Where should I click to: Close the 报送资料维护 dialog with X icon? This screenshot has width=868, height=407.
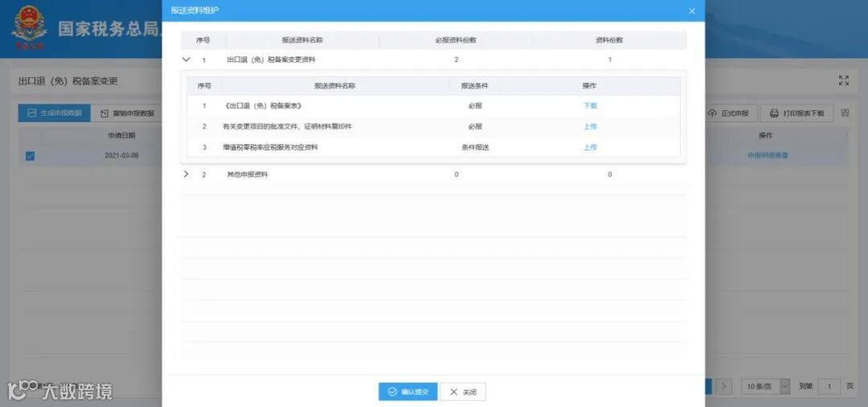691,11
